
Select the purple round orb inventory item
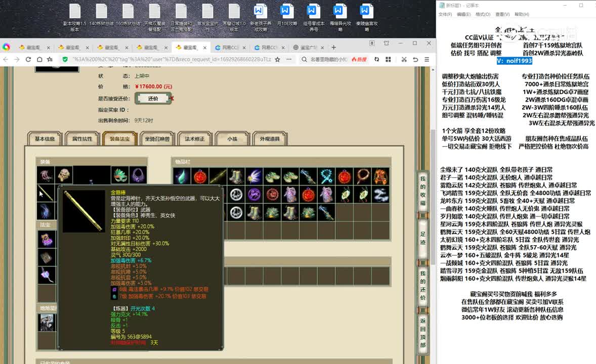254,195
